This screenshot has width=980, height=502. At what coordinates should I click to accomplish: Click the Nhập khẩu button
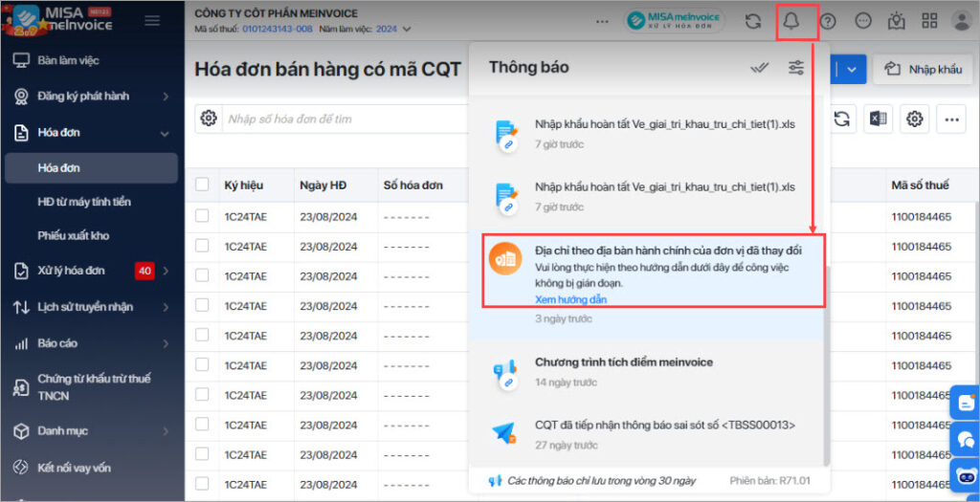click(924, 69)
